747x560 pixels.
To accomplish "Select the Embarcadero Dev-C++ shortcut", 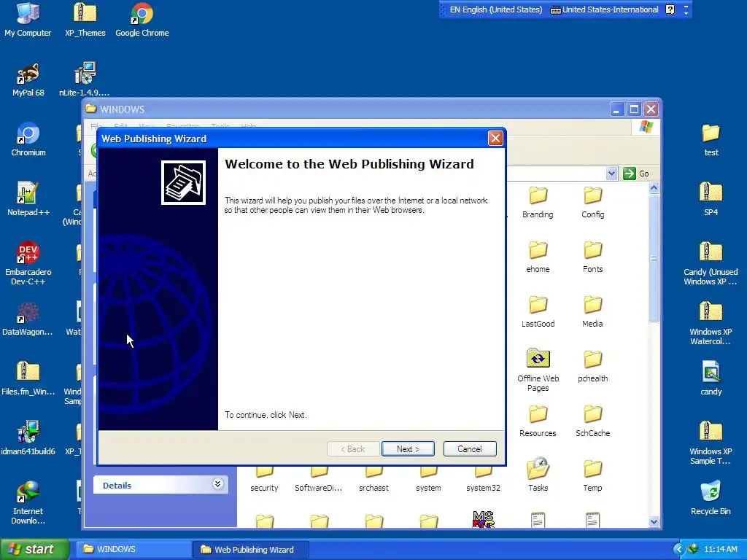I will click(x=28, y=263).
